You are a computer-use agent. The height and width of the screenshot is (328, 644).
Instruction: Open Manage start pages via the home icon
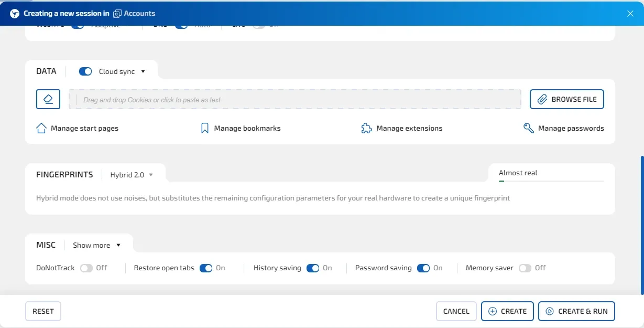coord(41,128)
